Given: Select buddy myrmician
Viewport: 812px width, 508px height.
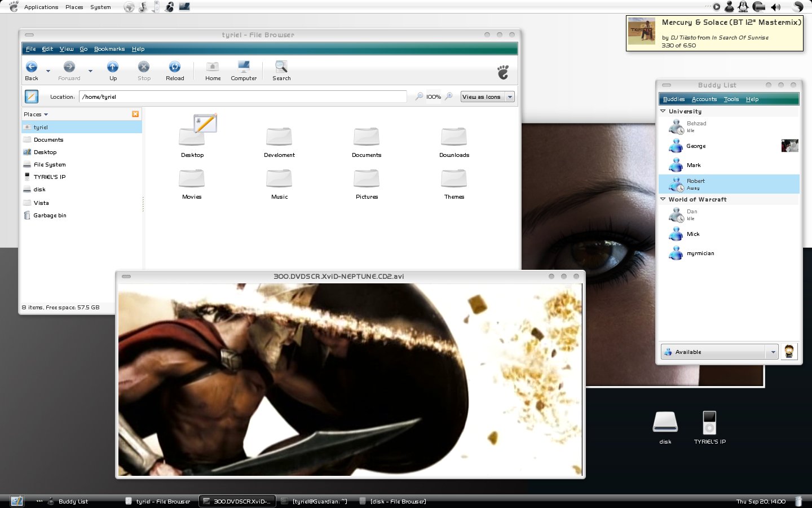Looking at the screenshot, I should point(729,253).
